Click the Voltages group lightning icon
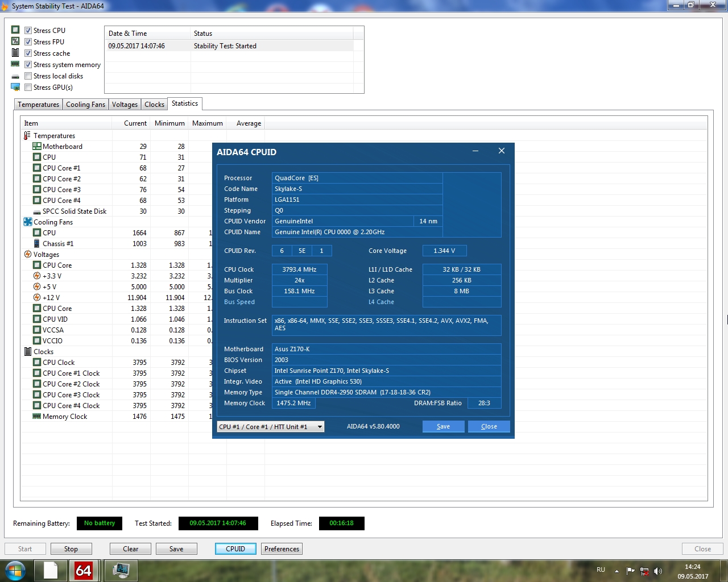The width and height of the screenshot is (728, 582). [27, 255]
